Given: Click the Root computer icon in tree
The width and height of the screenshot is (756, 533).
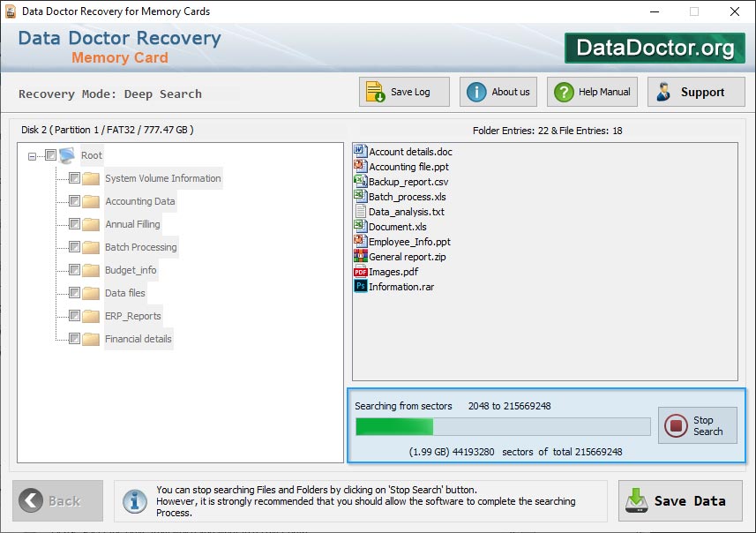Looking at the screenshot, I should (x=67, y=155).
